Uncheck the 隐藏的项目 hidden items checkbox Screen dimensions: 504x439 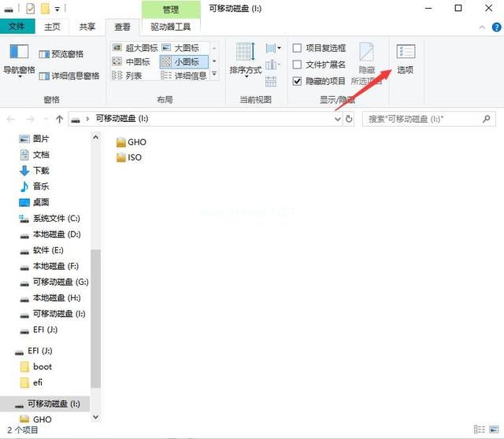pyautogui.click(x=298, y=81)
